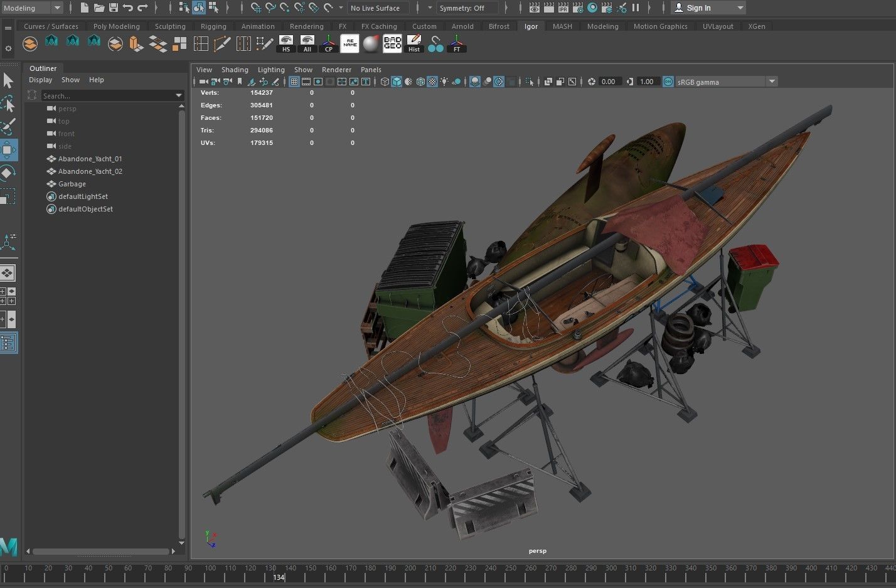
Task: Select defaultLightSet in Outliner
Action: tap(83, 196)
